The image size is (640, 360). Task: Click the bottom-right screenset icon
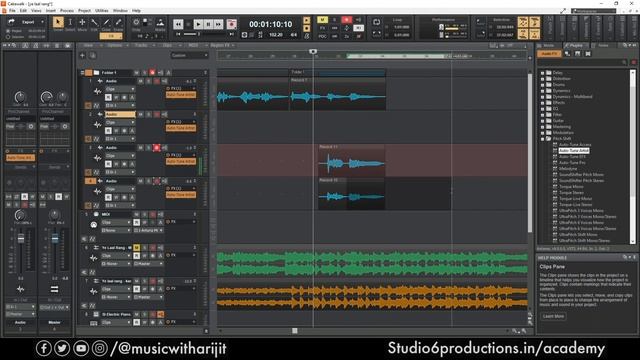[x=535, y=34]
